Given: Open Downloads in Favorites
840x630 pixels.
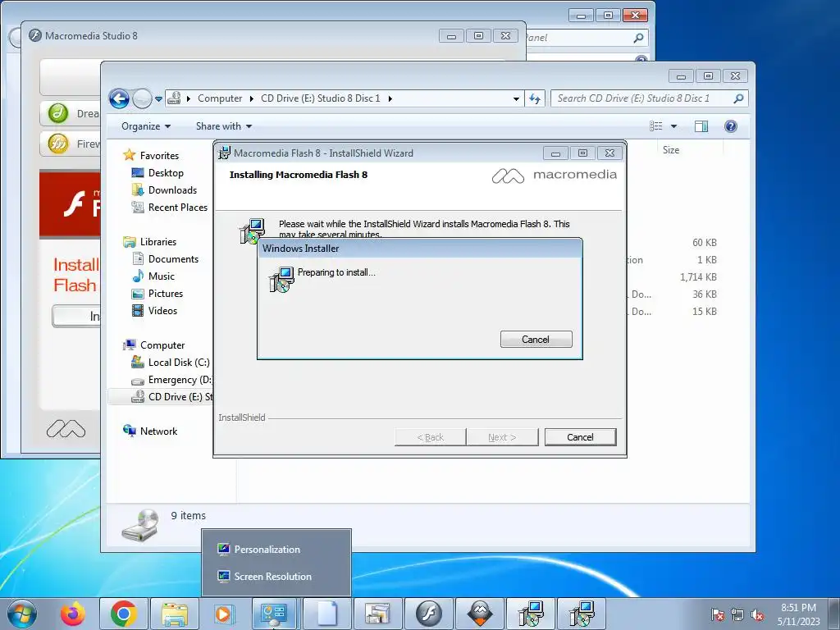Looking at the screenshot, I should click(172, 190).
